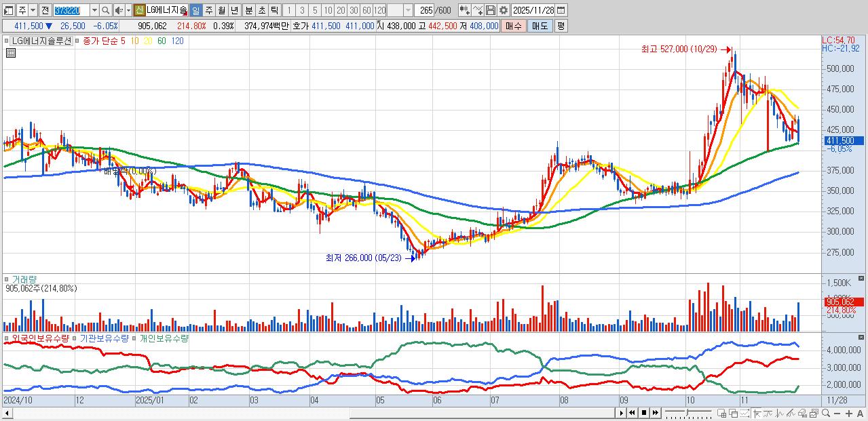Image resolution: width=868 pixels, height=421 pixels.
Task: Click the letter A auto-scale icon at bottom right
Action: coord(860,414)
